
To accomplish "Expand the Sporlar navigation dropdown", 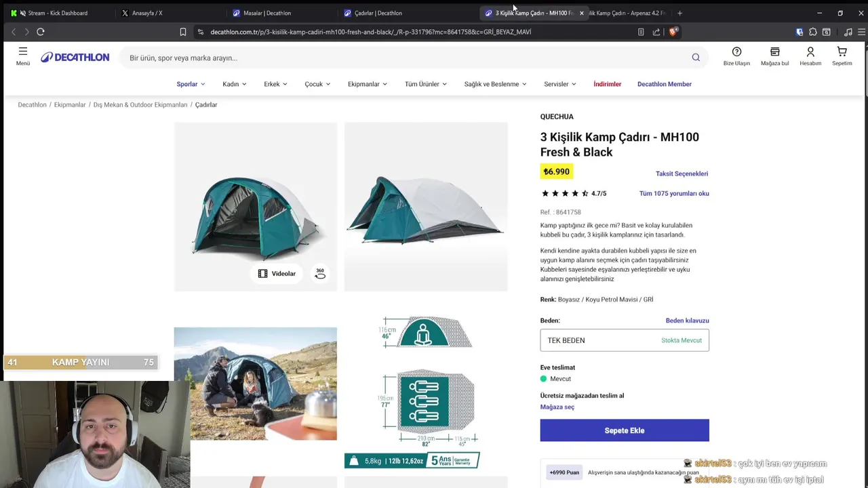I will [x=191, y=84].
